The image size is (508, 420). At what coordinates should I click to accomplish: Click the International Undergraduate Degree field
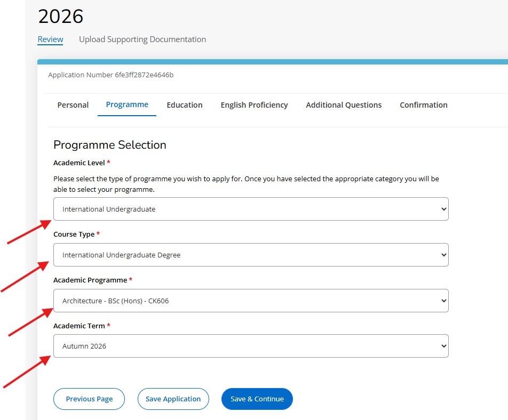pos(251,255)
